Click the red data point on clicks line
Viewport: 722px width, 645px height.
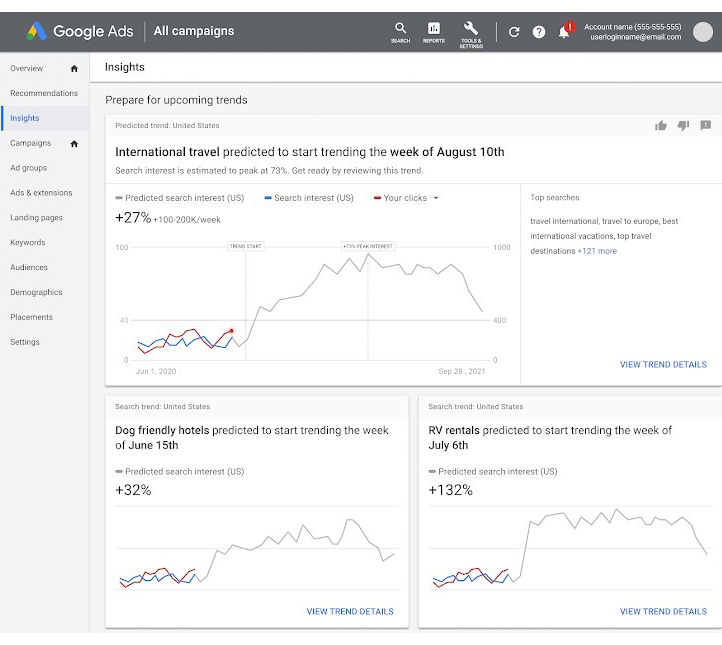231,331
